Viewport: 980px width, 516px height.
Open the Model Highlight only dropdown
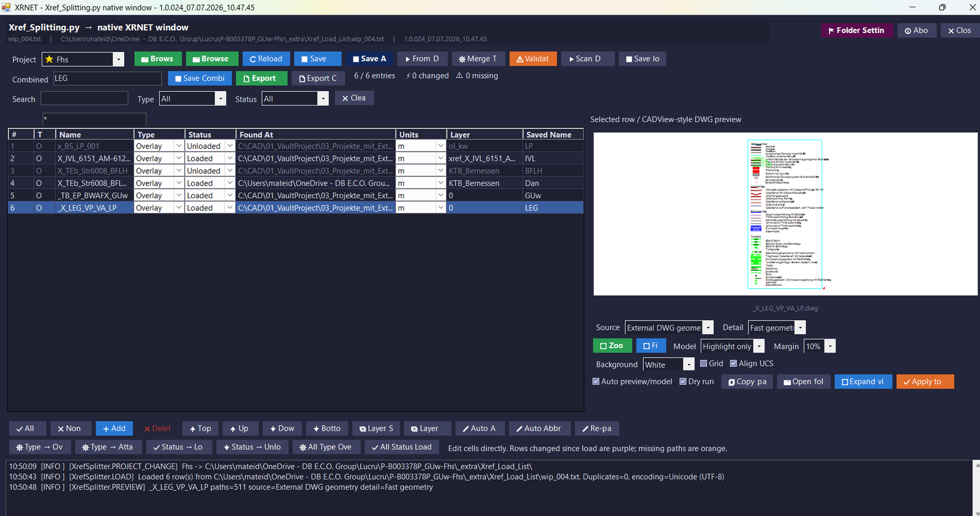759,346
